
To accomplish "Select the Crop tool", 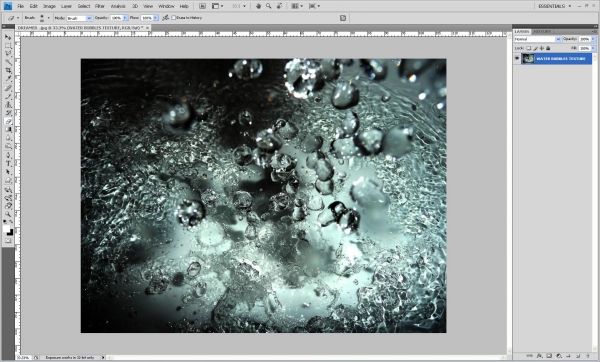I will pos(8,70).
